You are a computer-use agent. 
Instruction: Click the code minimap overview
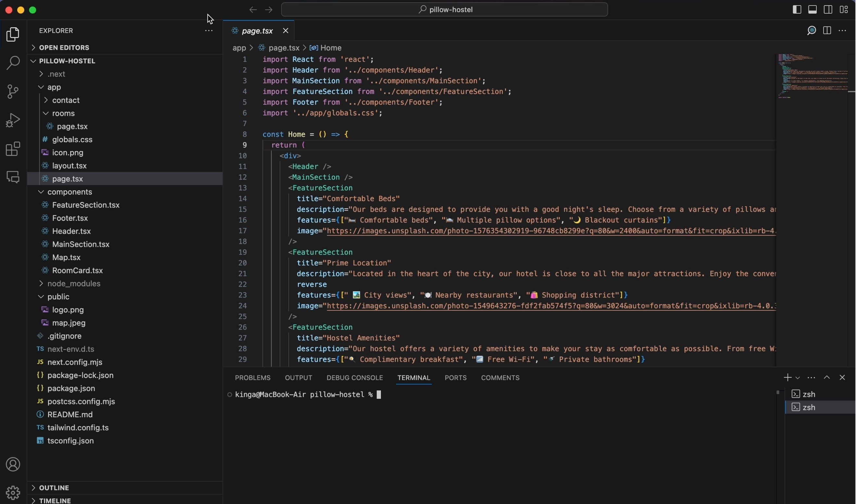813,76
